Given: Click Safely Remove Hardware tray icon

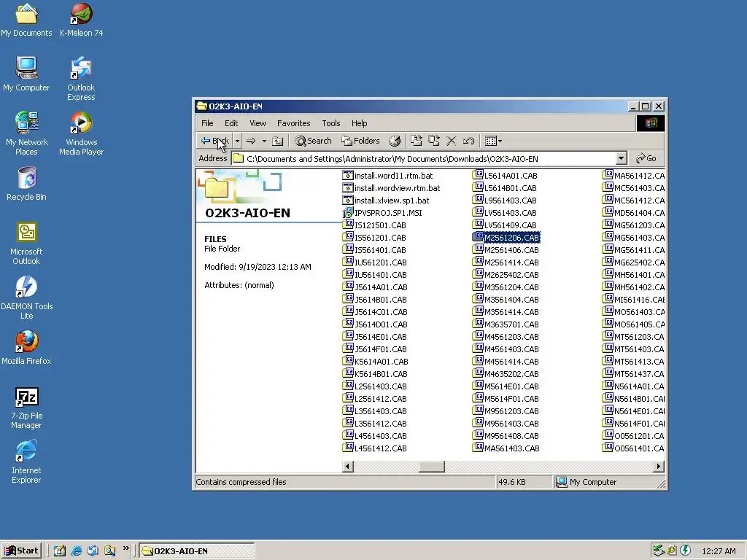Looking at the screenshot, I should pos(659,551).
